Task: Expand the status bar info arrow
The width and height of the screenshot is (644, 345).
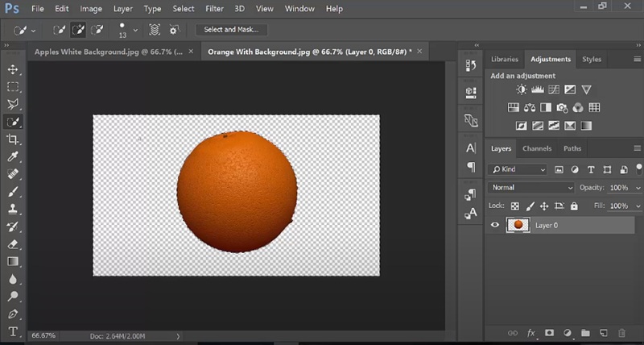Action: (x=178, y=336)
